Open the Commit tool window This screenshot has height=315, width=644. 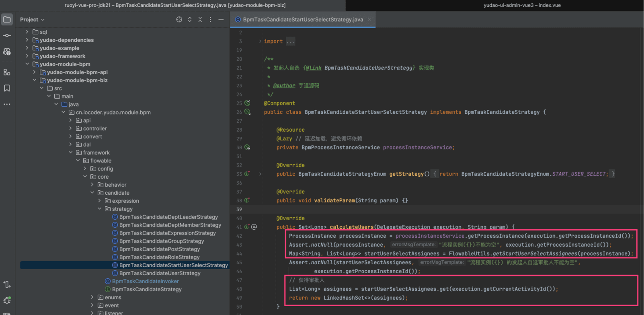7,35
